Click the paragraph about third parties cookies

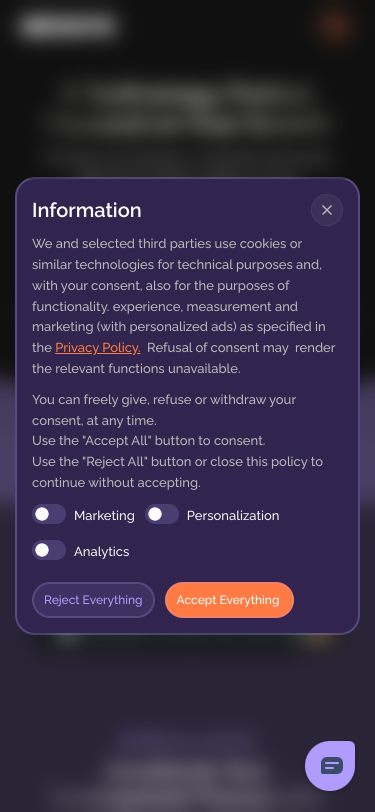(184, 306)
